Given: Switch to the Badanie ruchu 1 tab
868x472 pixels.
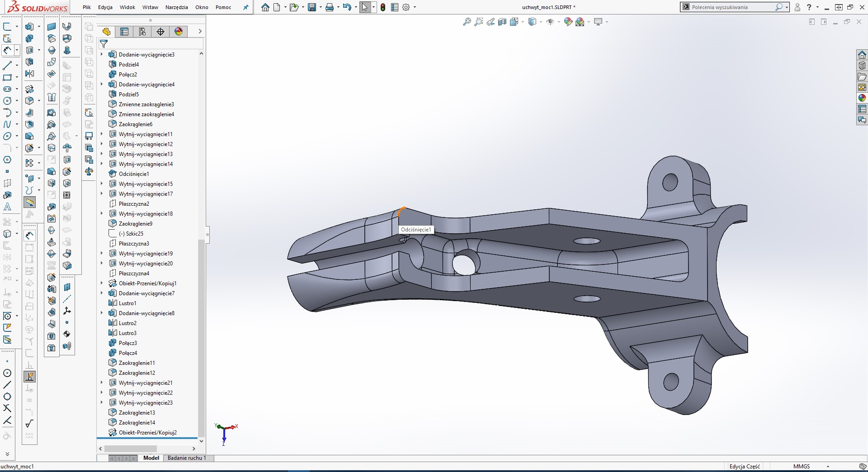Looking at the screenshot, I should pos(187,458).
